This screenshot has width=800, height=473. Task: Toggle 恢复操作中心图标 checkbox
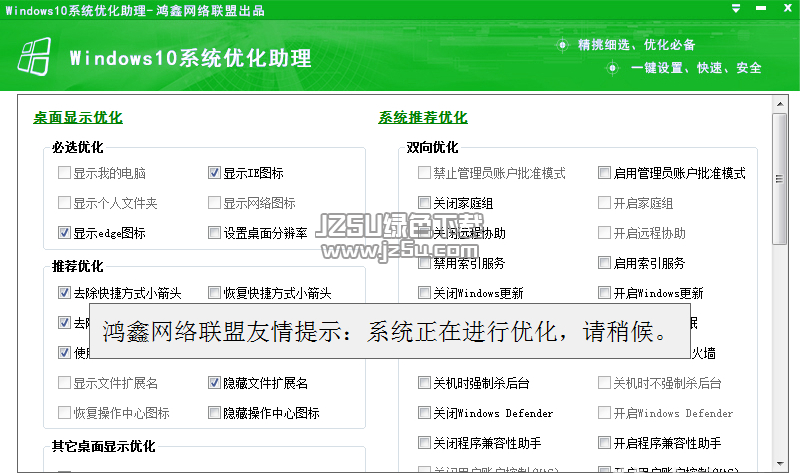(x=64, y=412)
